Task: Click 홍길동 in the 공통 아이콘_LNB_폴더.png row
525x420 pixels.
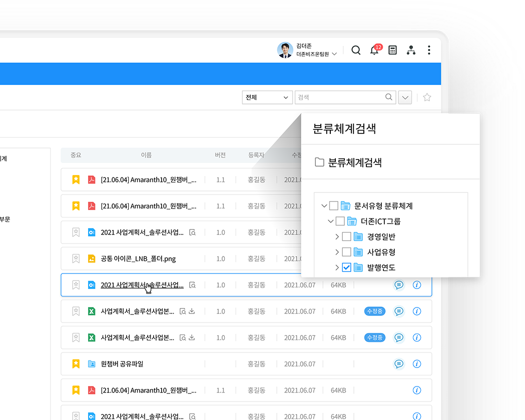Action: coord(256,258)
